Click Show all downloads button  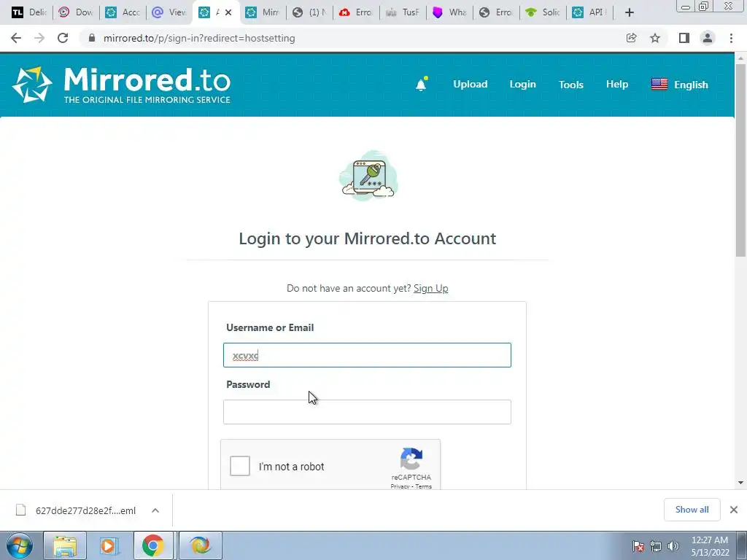692,510
